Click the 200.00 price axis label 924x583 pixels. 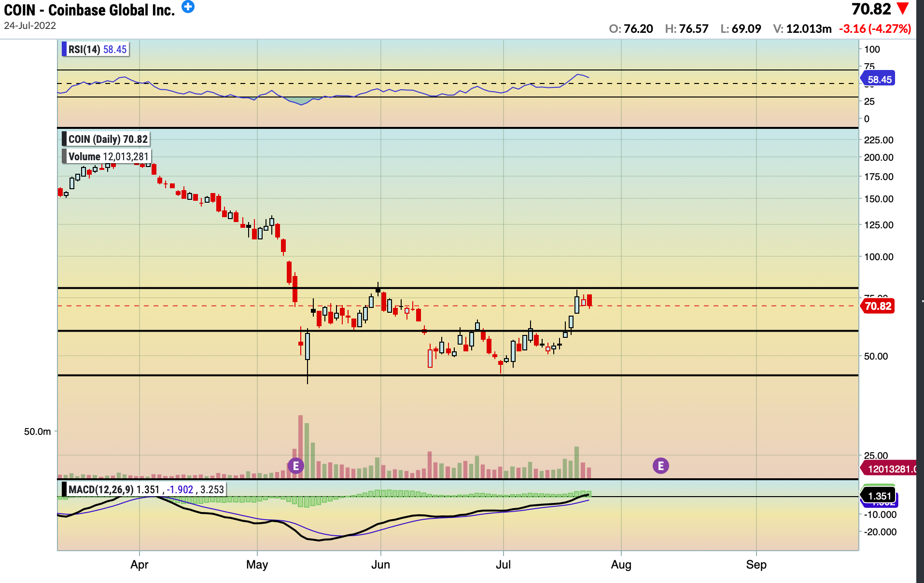coord(879,157)
